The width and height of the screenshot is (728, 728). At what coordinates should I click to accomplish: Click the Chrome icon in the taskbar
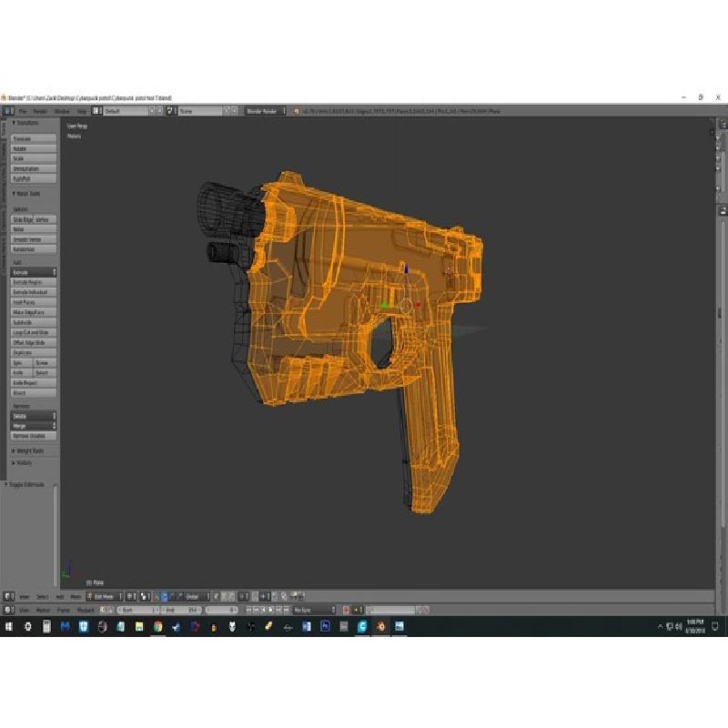(157, 627)
